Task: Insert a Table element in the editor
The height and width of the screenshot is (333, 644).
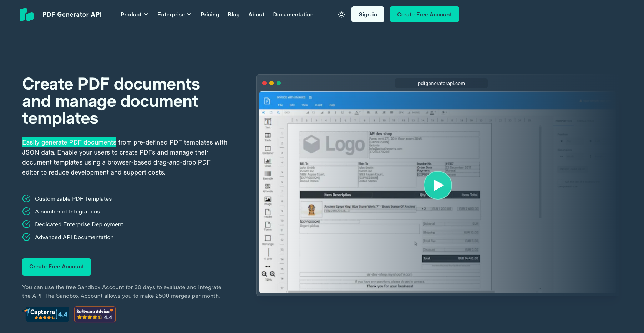Action: point(268,136)
